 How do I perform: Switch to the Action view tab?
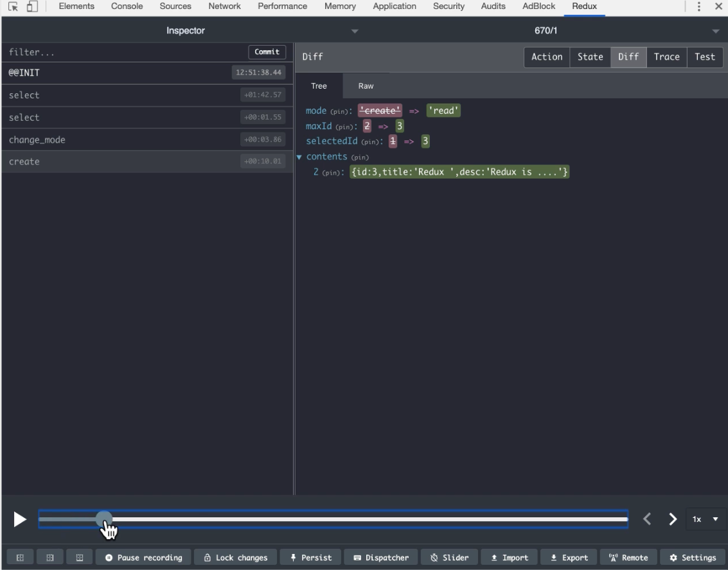click(546, 57)
